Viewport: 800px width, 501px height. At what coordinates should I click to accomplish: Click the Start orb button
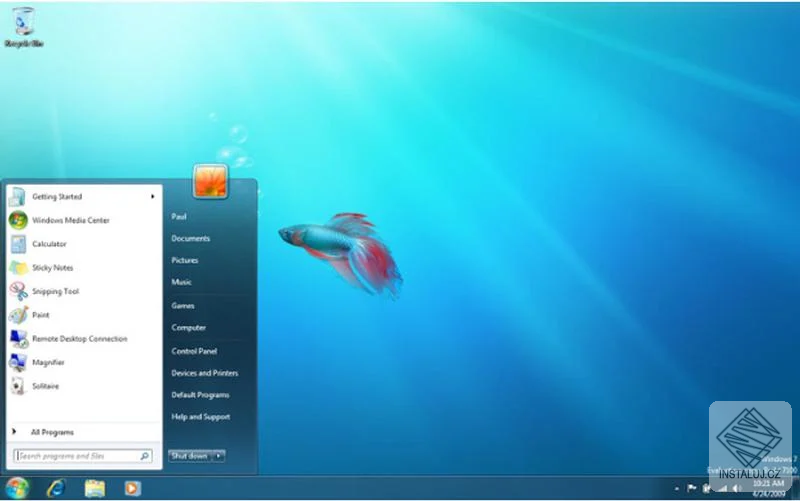tap(17, 488)
